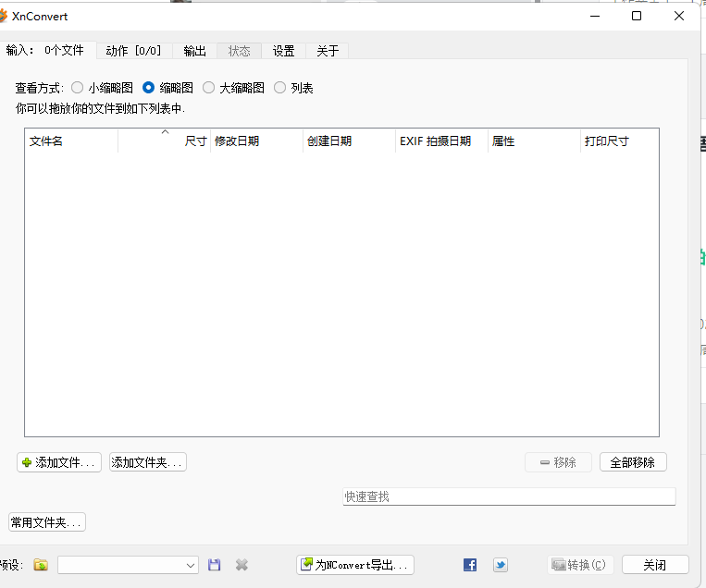Image resolution: width=706 pixels, height=588 pixels.
Task: Sort by the 打印尺寸 column header
Action: click(x=620, y=141)
